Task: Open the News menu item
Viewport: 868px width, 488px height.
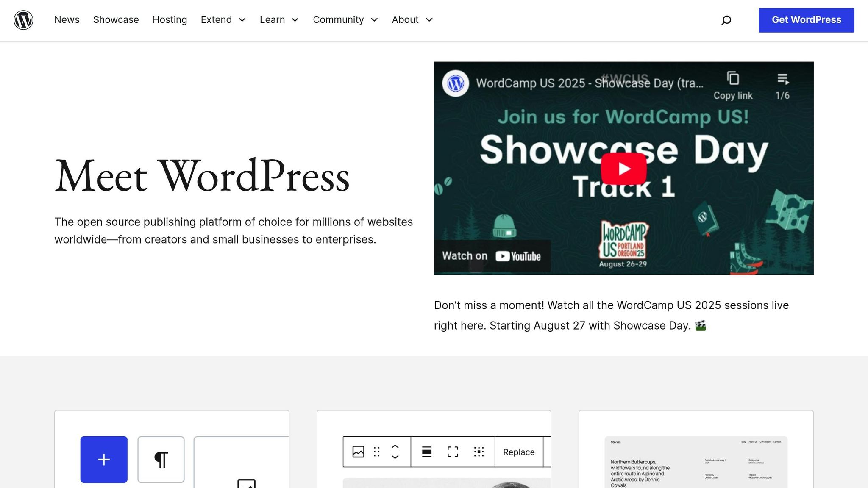Action: coord(67,20)
